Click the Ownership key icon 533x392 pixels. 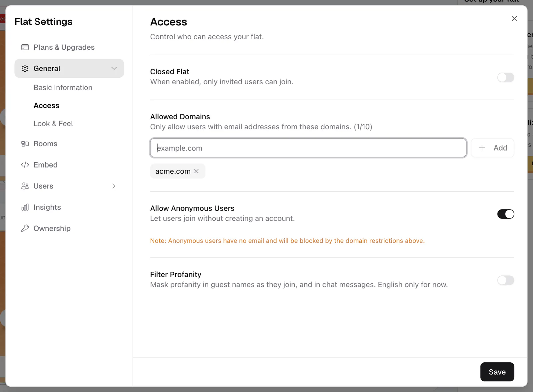[25, 228]
